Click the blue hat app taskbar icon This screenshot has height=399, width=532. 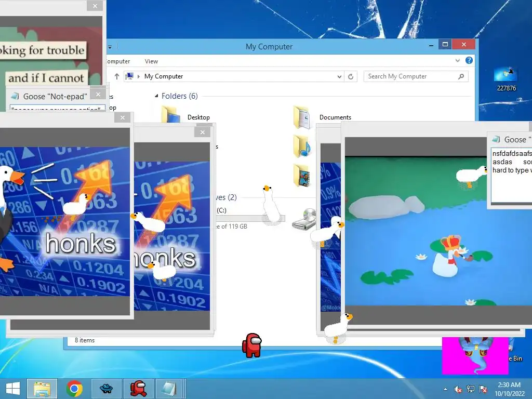[106, 389]
